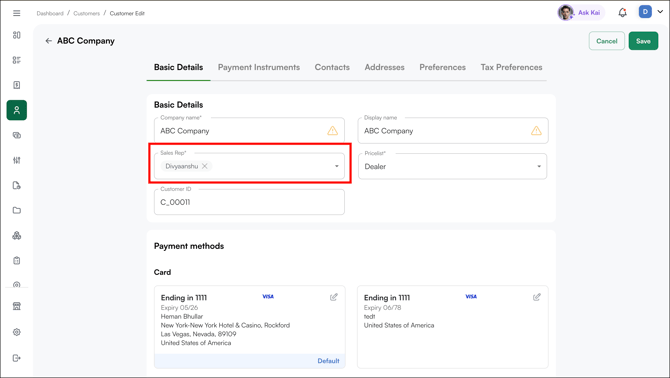Edit the card with expiry 06/78

click(537, 297)
